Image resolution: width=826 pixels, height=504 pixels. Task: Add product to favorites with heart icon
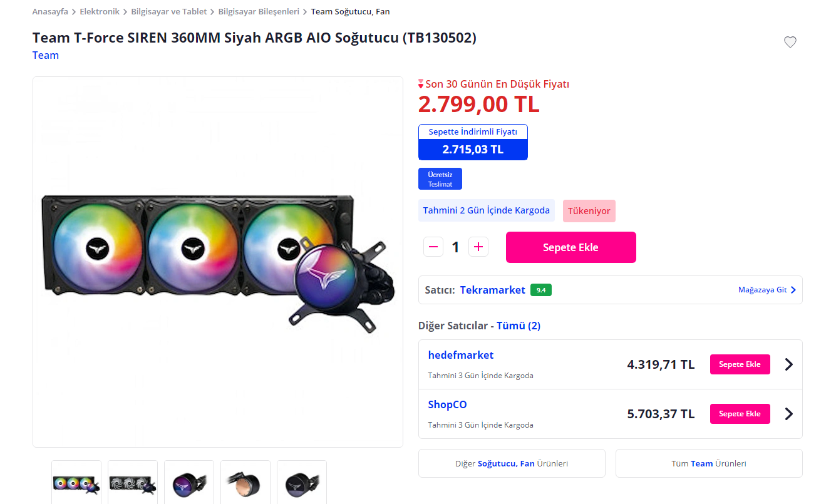tap(790, 42)
